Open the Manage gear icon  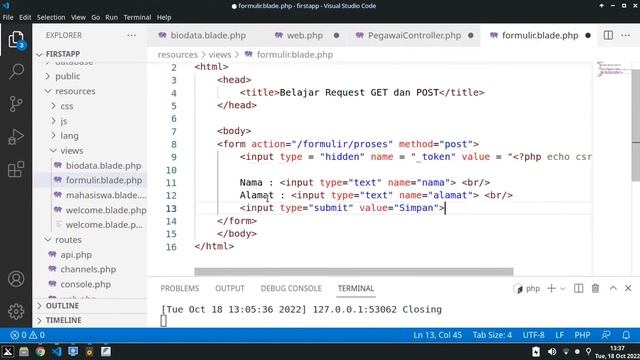click(x=16, y=311)
